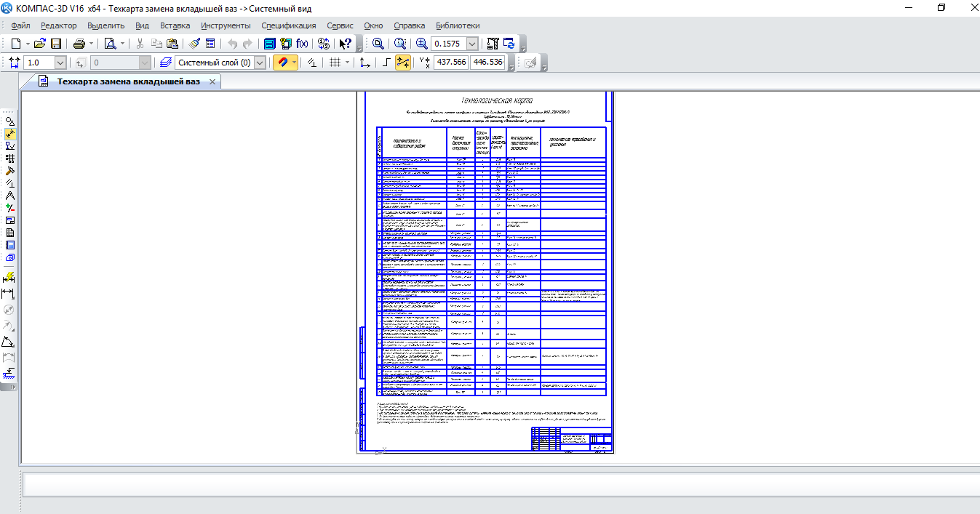Close the Техкарта замена вкладышей ваз tab

pos(212,82)
